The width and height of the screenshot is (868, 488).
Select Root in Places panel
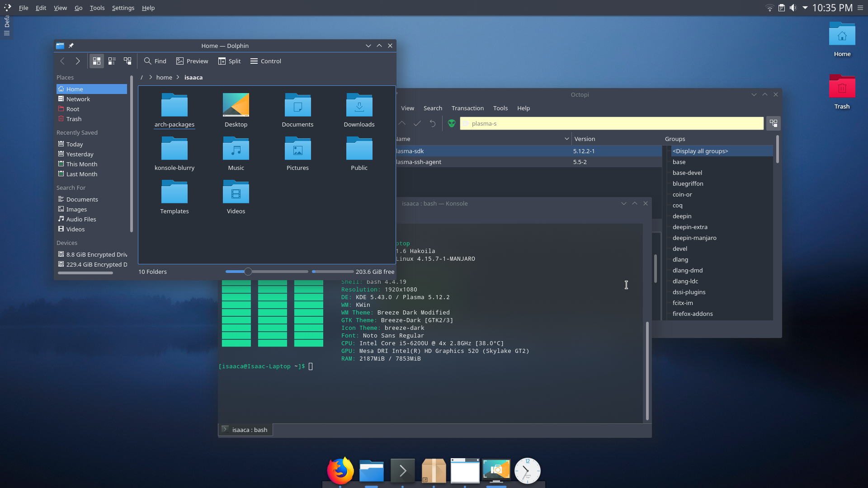click(x=92, y=109)
